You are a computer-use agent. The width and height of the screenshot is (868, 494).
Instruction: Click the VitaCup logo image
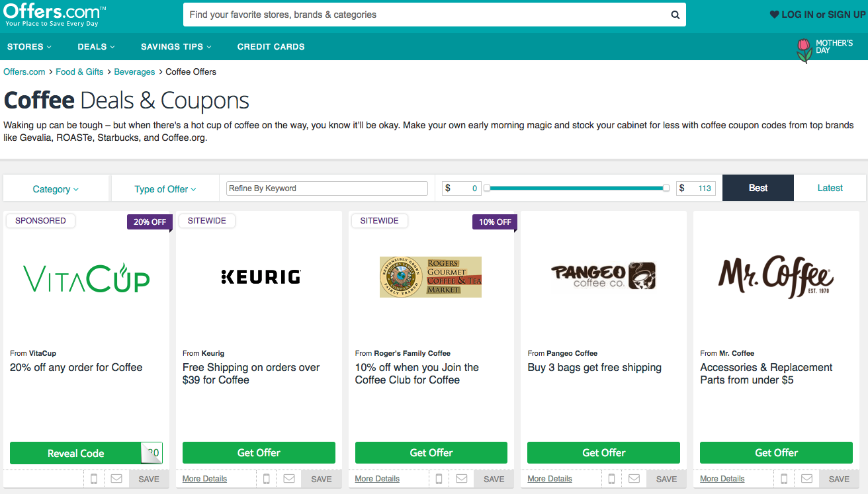pyautogui.click(x=87, y=277)
